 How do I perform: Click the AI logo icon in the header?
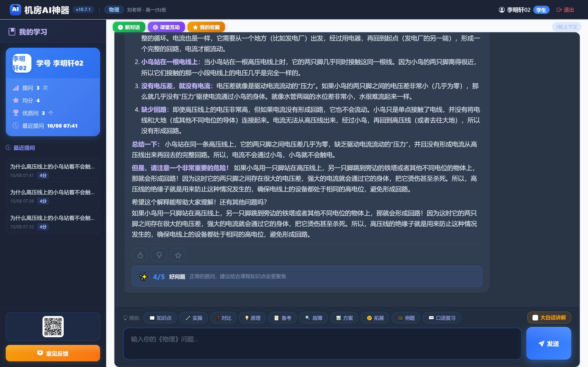[x=15, y=10]
